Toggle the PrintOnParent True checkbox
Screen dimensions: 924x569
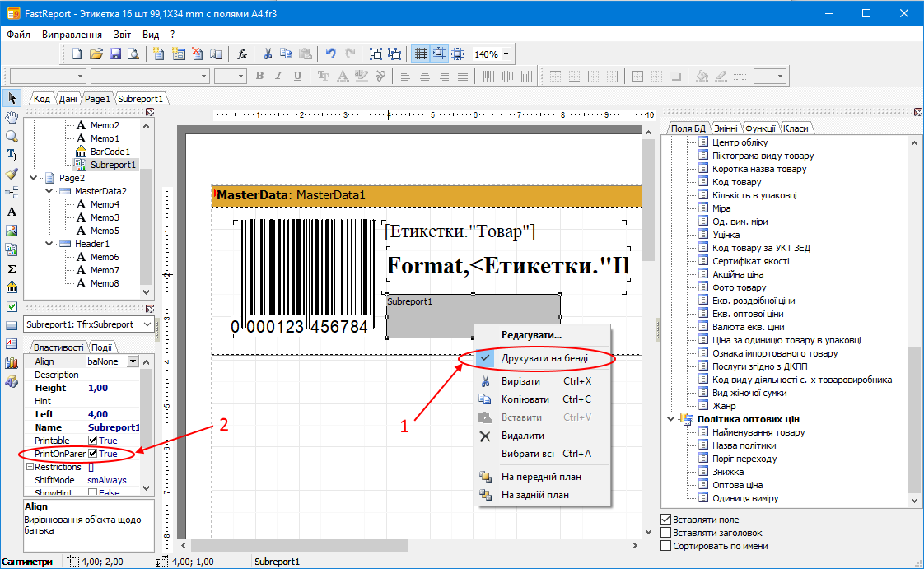click(93, 454)
